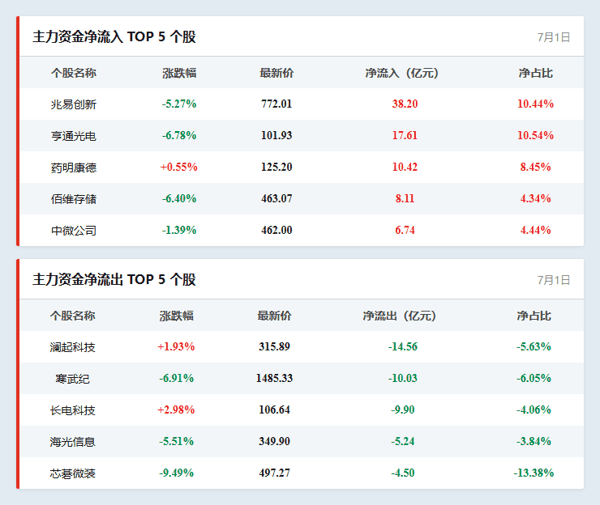Click net inflow value 17.61
The image size is (600, 505).
pyautogui.click(x=405, y=135)
